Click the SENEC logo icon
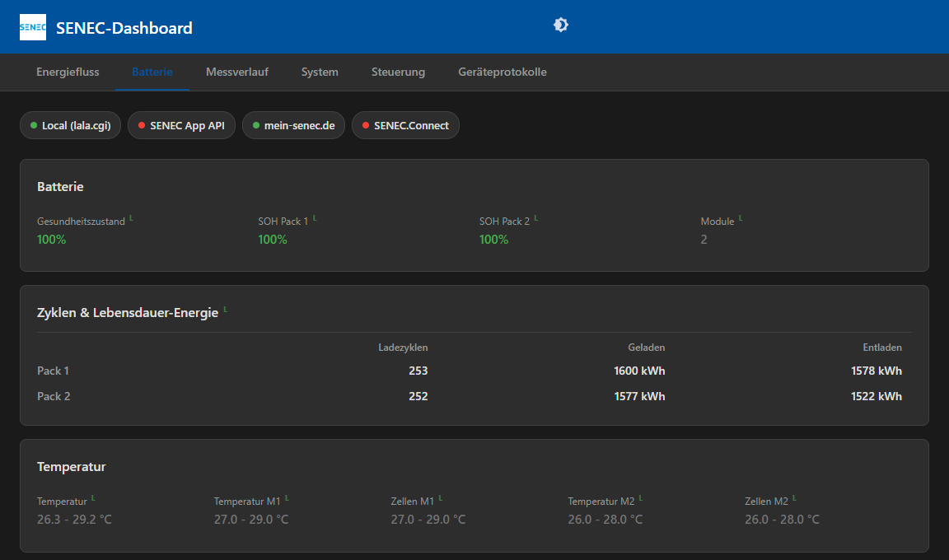Screen dimensions: 949x560 pyautogui.click(x=33, y=27)
